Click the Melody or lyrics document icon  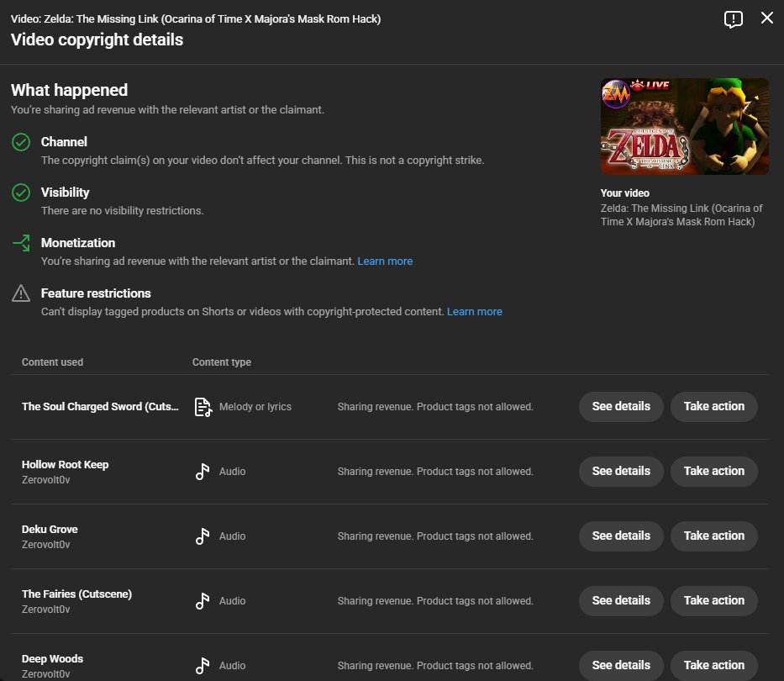click(203, 407)
